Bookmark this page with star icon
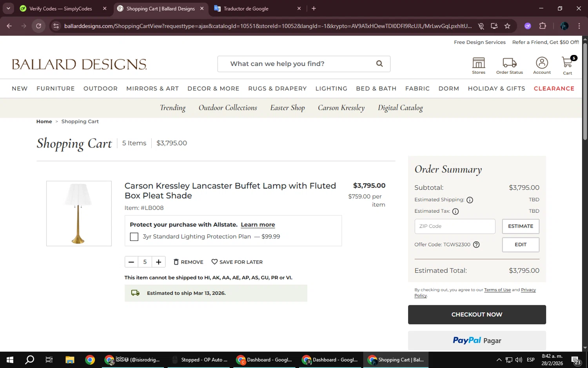 pos(507,26)
